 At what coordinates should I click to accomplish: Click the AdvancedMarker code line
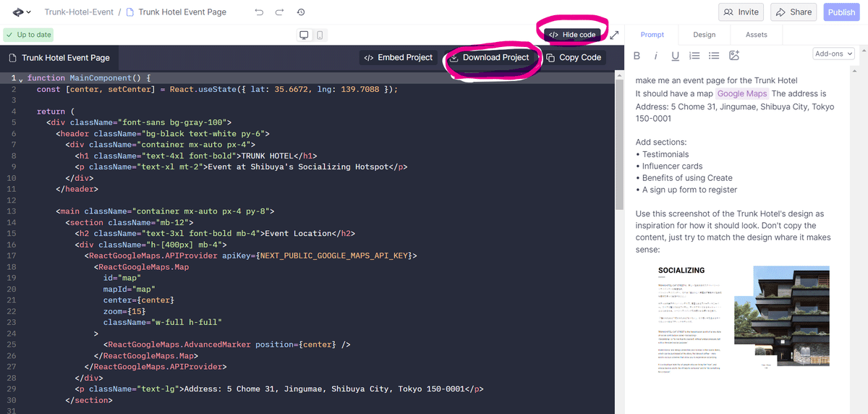(x=226, y=345)
